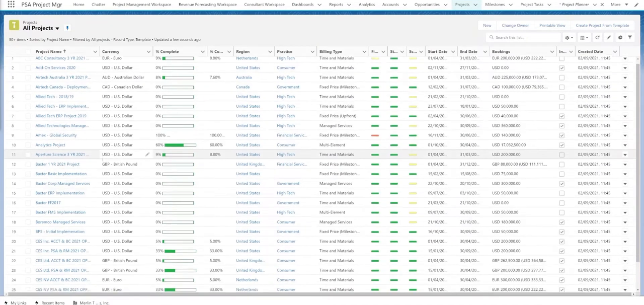This screenshot has height=305, width=644.
Task: Go to the Home tab
Action: (x=78, y=5)
